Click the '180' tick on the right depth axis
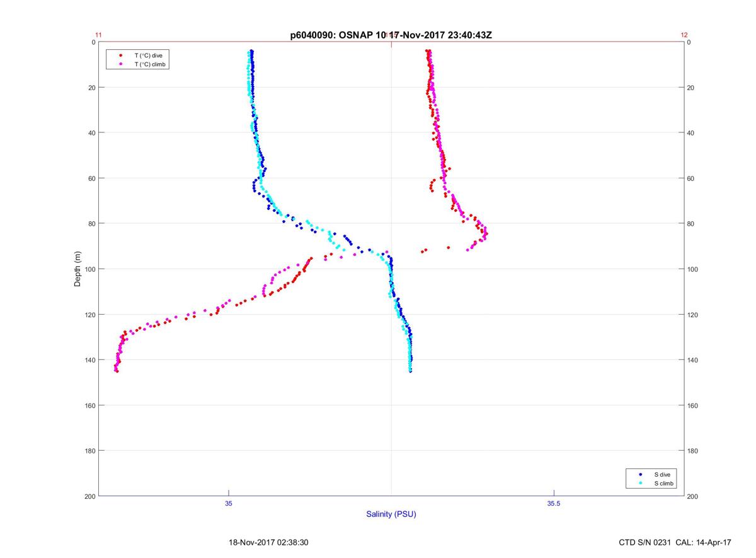Image resolution: width=756 pixels, height=558 pixels. tap(693, 451)
